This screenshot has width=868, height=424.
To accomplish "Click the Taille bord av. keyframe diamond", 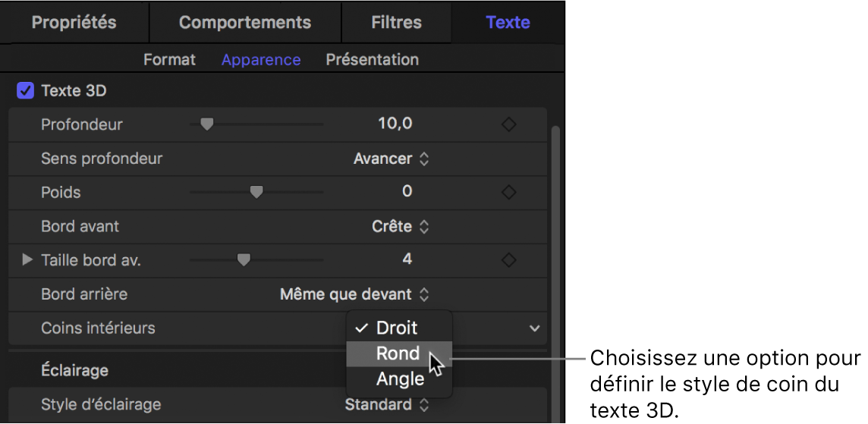I will click(509, 260).
